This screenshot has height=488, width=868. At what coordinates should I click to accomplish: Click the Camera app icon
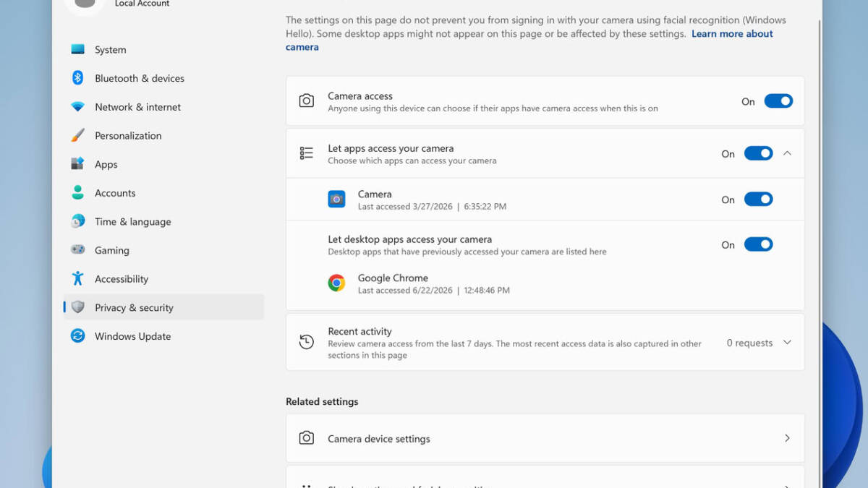(x=336, y=200)
